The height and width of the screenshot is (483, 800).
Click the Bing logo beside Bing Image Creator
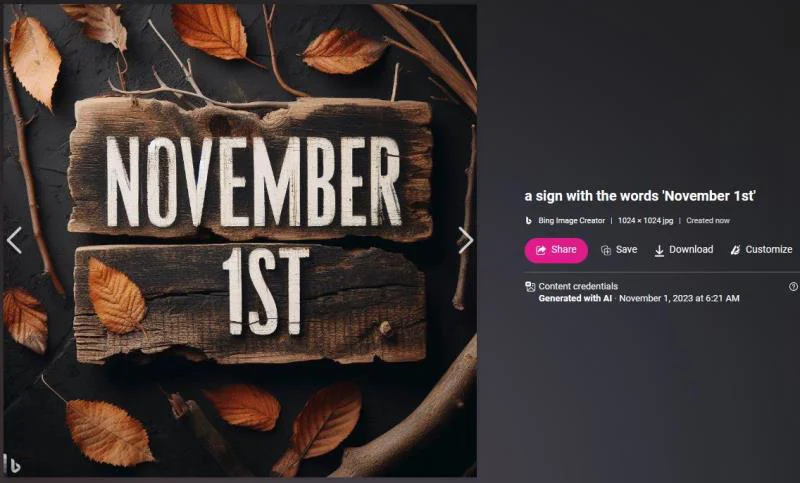(529, 221)
